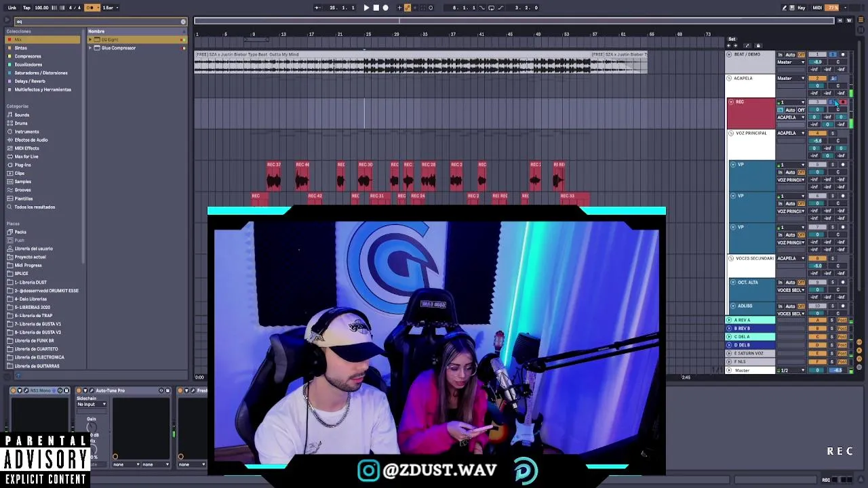Solo the BEAT / DEMO track
Image resolution: width=868 pixels, height=488 pixels.
click(x=833, y=54)
